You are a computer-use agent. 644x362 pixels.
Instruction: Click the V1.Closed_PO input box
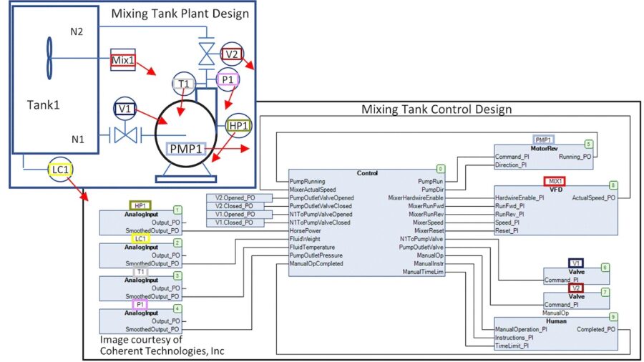(235, 222)
